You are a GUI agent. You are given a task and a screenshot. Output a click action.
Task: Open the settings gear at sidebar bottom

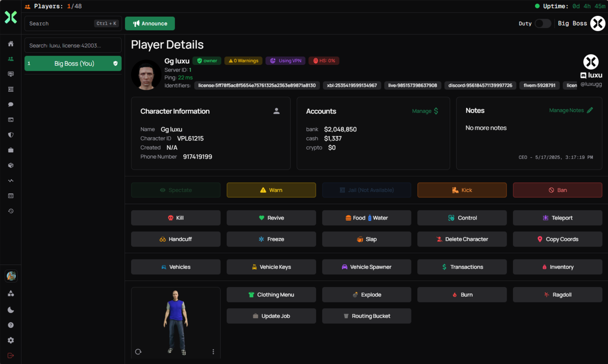pyautogui.click(x=11, y=340)
